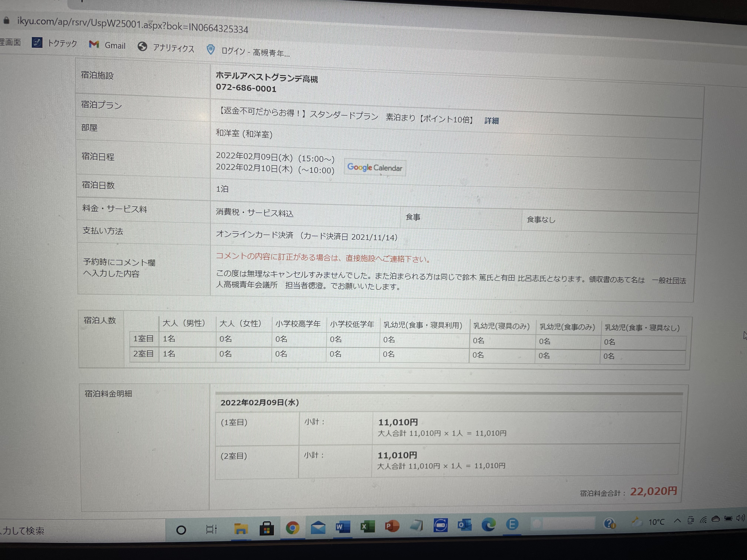Open the Gmail bookmark

(107, 45)
